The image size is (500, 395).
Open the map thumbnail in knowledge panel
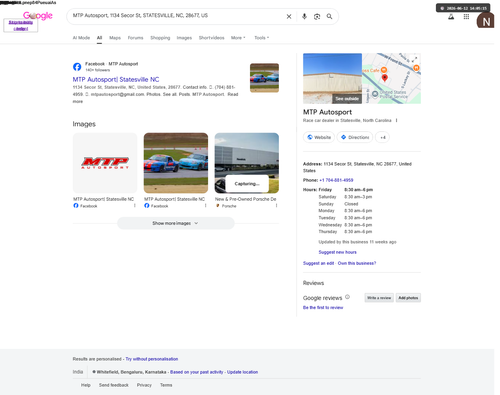pos(392,78)
